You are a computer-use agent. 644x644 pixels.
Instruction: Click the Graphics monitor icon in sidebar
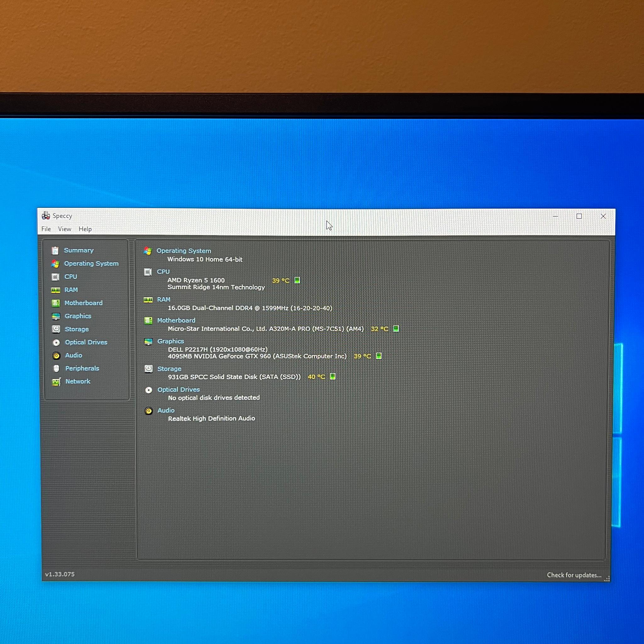point(56,316)
